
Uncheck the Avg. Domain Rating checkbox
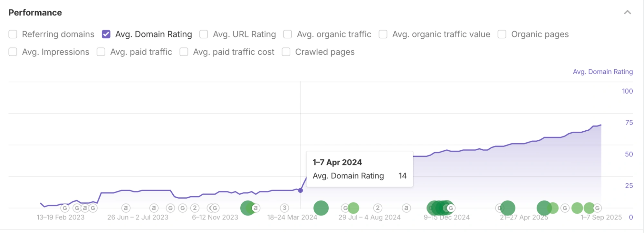(x=106, y=34)
